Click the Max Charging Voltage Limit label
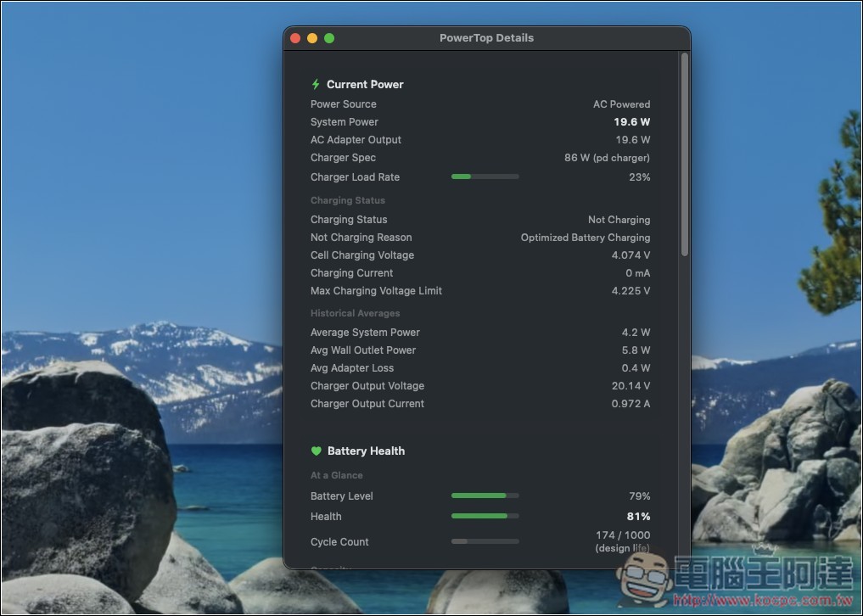The height and width of the screenshot is (616, 863). coord(376,291)
